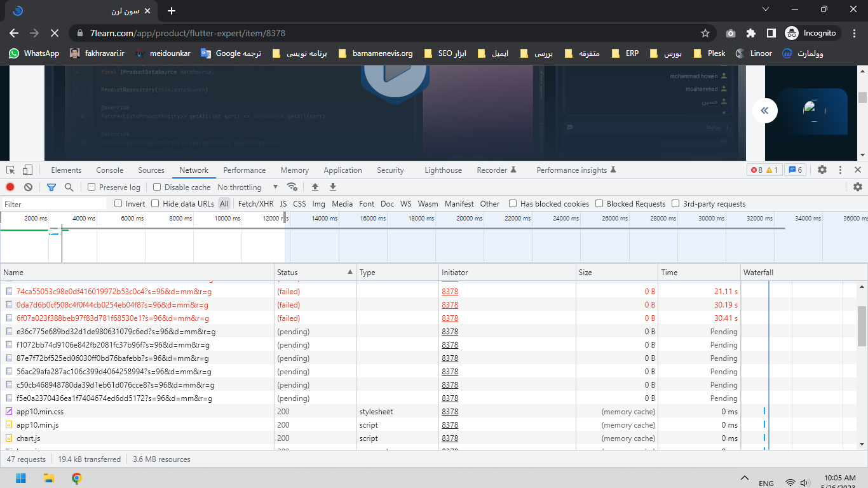Clear the network log

pos(28,187)
